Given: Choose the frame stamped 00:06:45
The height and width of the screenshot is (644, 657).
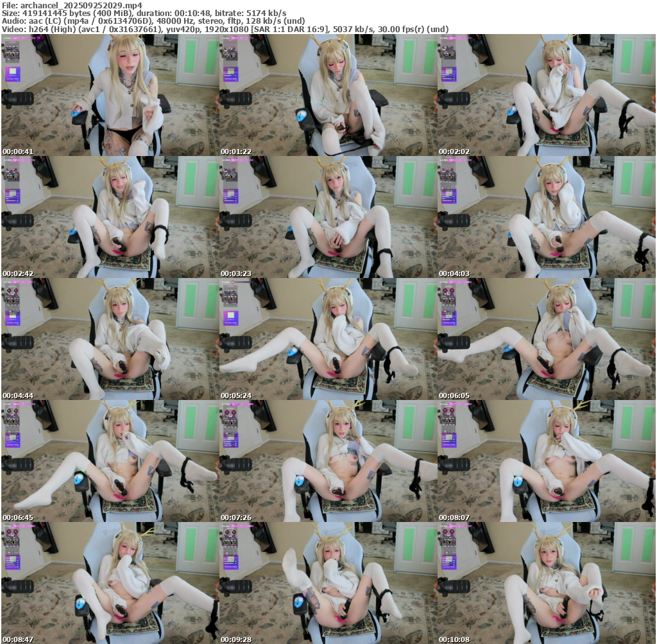Looking at the screenshot, I should [x=110, y=461].
